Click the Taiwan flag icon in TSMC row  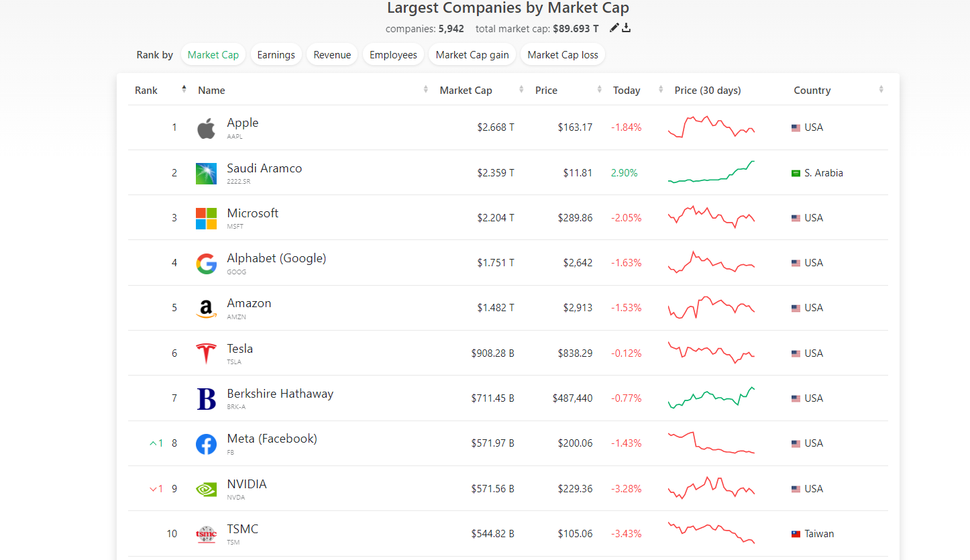[x=796, y=534]
